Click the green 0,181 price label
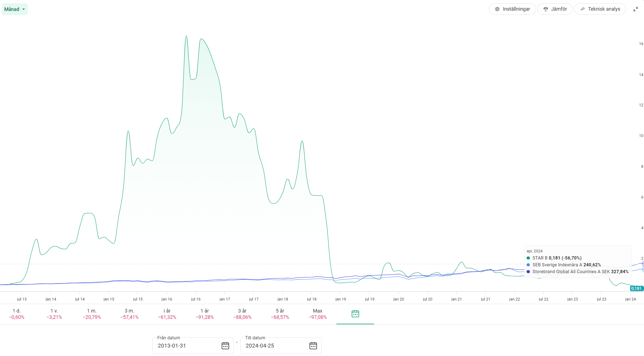Viewport: 644px width, 356px height. [x=636, y=288]
